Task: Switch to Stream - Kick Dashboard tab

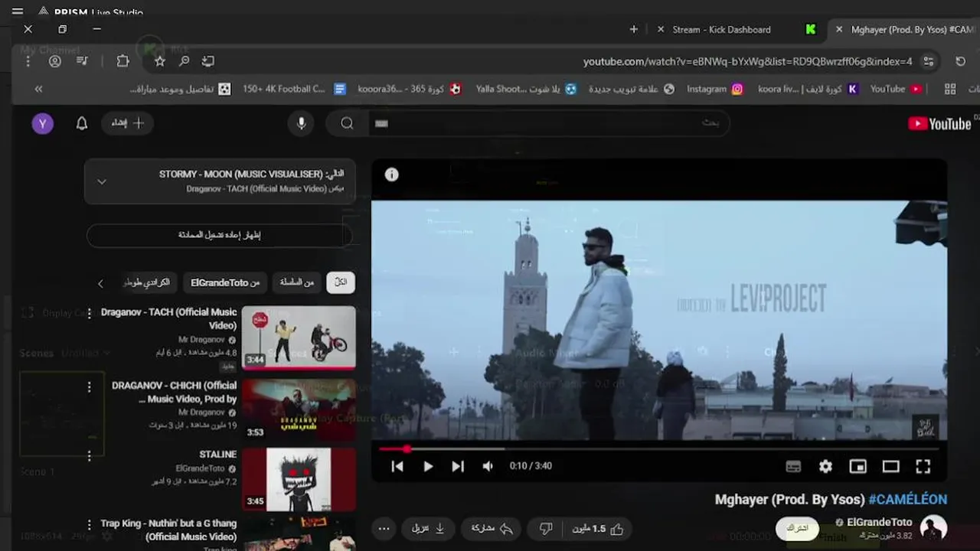Action: pyautogui.click(x=721, y=30)
